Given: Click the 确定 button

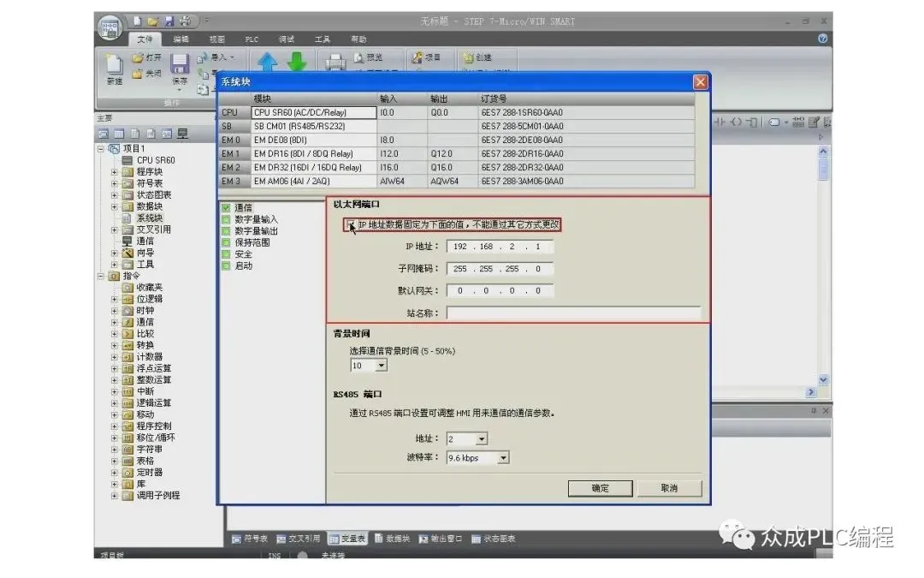Looking at the screenshot, I should pyautogui.click(x=600, y=488).
